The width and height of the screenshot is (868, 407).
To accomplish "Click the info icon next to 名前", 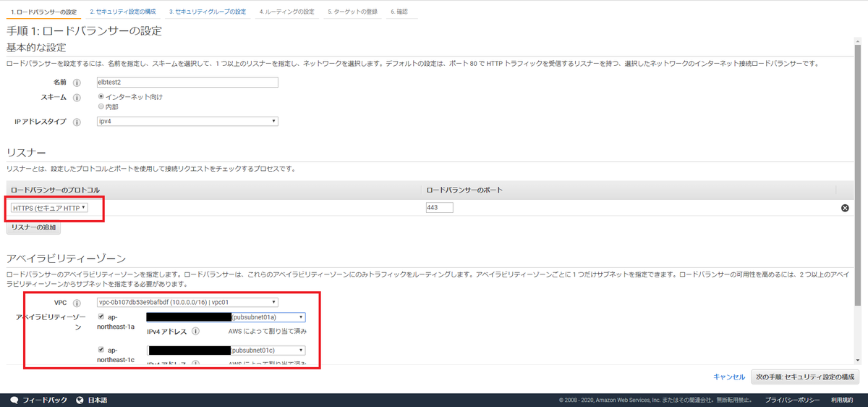I will 77,83.
